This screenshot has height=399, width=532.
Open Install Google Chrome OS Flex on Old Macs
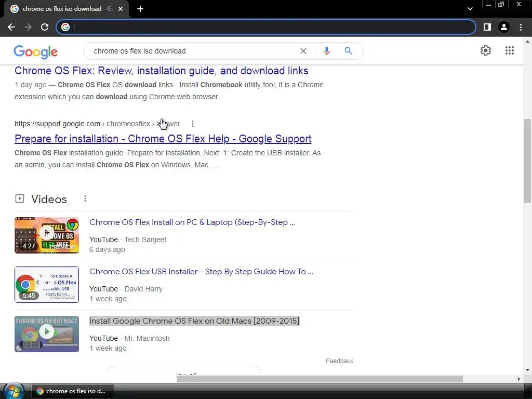tap(194, 321)
